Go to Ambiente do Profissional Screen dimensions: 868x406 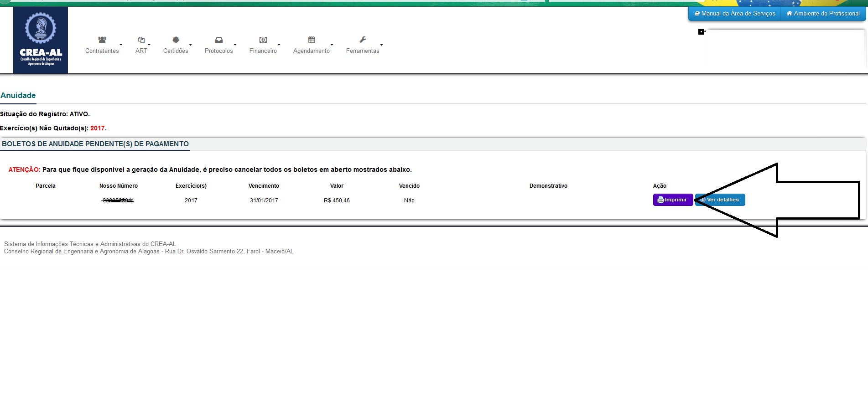[823, 14]
